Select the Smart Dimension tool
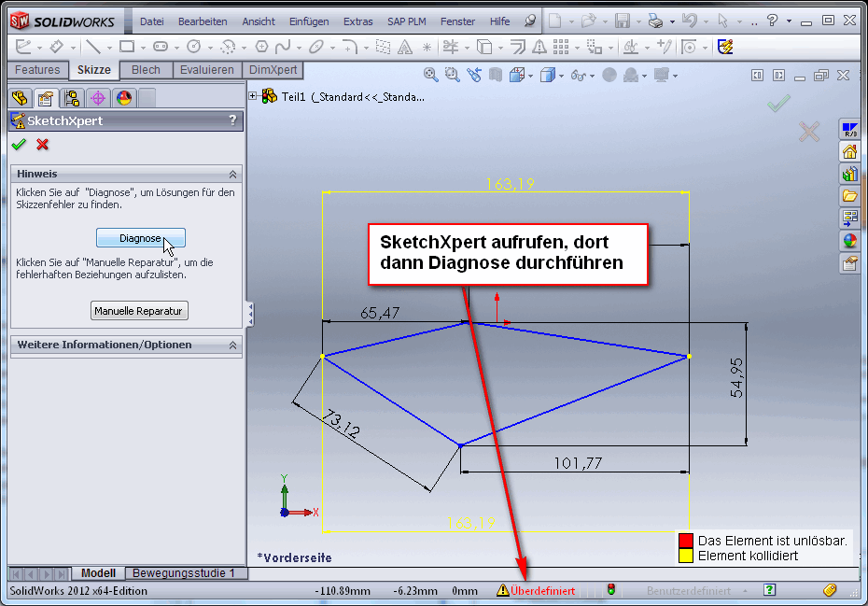868x606 pixels. [56, 47]
